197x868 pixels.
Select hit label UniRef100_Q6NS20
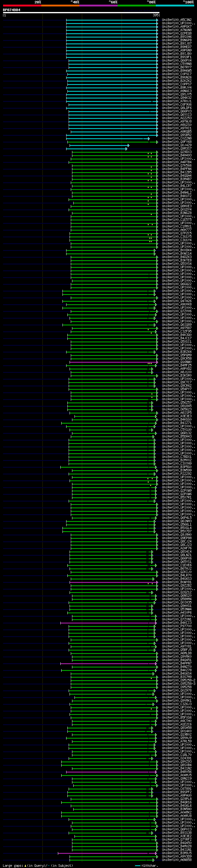(177, 596)
